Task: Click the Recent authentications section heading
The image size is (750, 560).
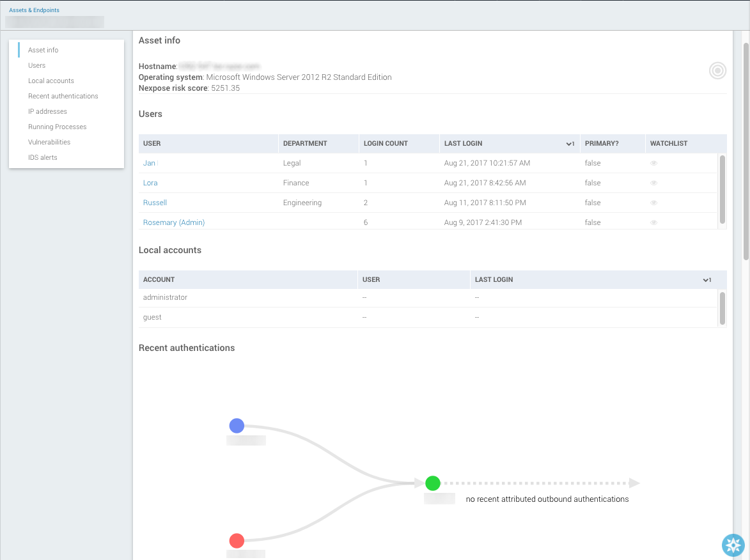Action: 187,348
